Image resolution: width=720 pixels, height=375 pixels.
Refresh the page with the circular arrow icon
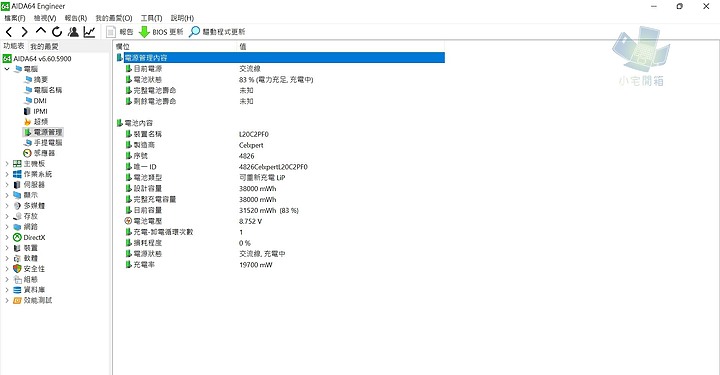coord(57,32)
